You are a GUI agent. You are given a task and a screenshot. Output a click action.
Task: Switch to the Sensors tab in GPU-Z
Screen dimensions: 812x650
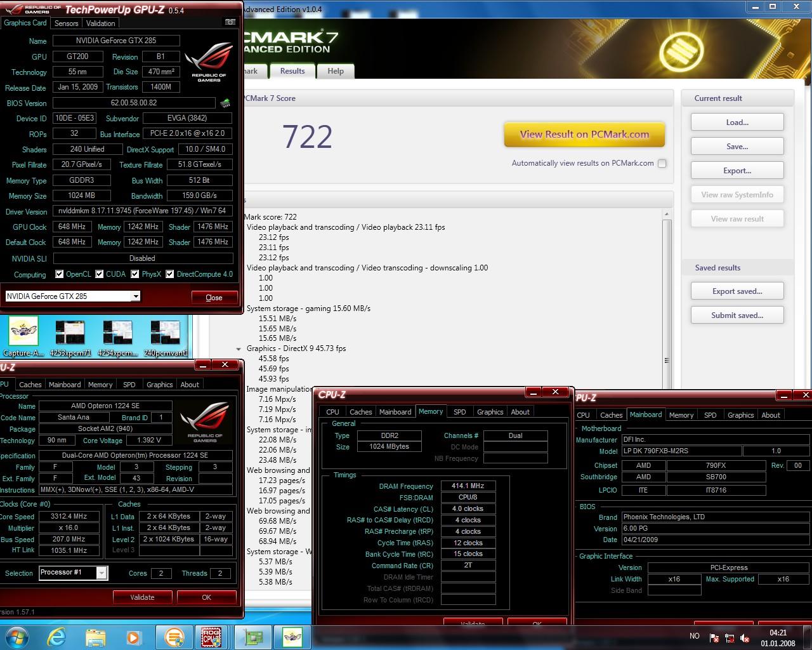66,23
